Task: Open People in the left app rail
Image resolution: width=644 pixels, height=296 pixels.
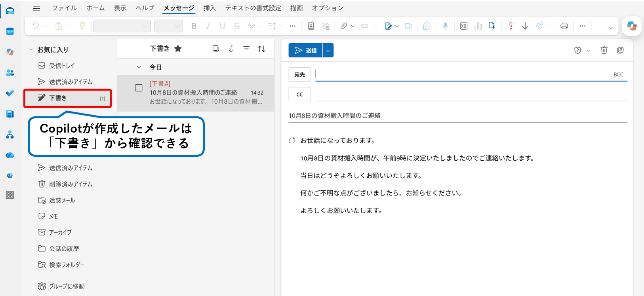Action: pos(10,73)
